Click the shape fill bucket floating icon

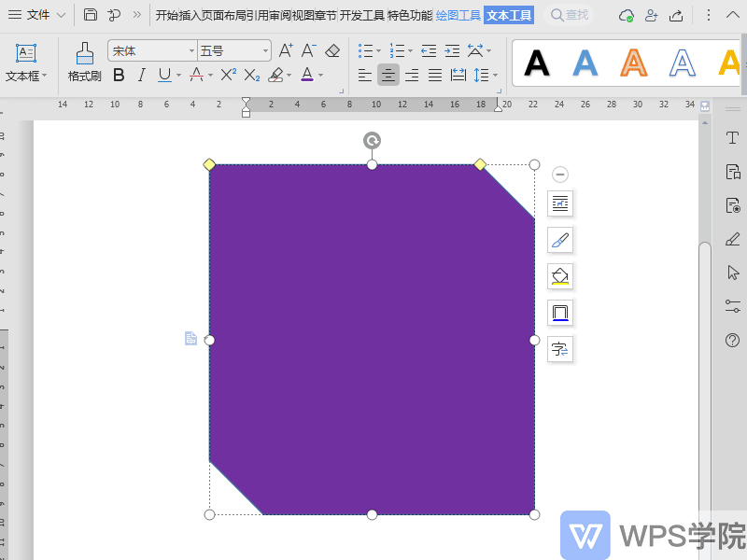(x=560, y=276)
